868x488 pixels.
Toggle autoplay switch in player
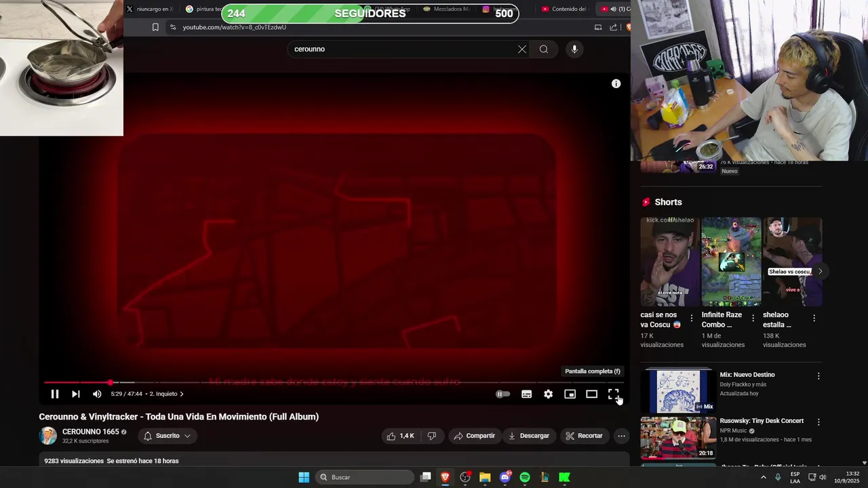click(502, 394)
